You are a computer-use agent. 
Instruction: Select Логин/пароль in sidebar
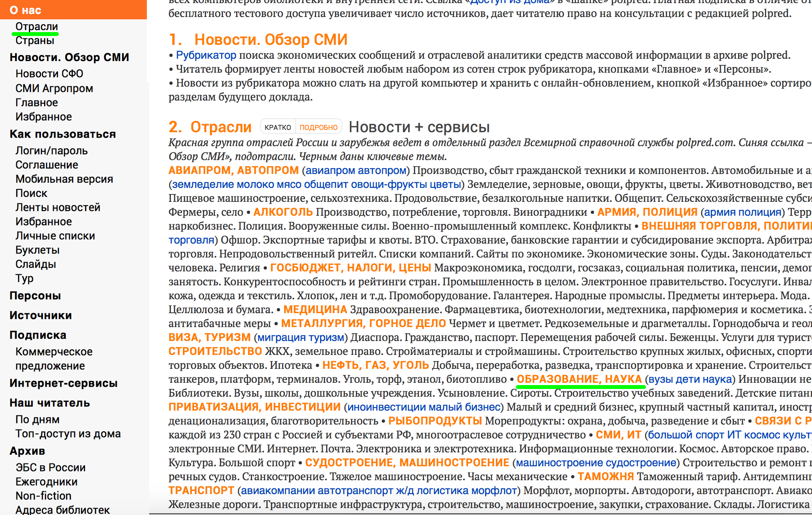click(51, 151)
